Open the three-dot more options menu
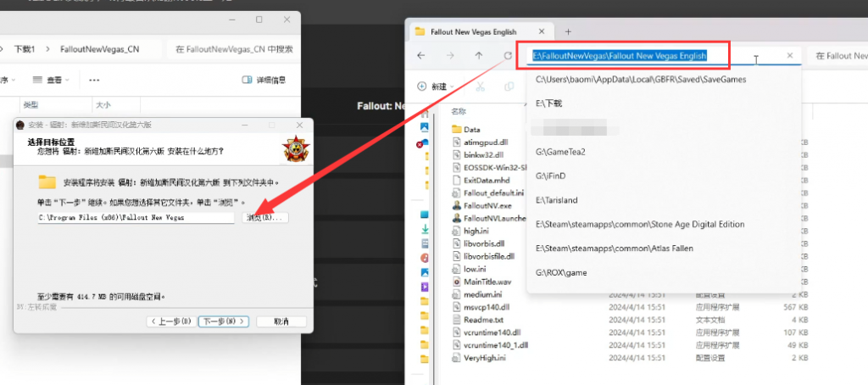 point(94,80)
